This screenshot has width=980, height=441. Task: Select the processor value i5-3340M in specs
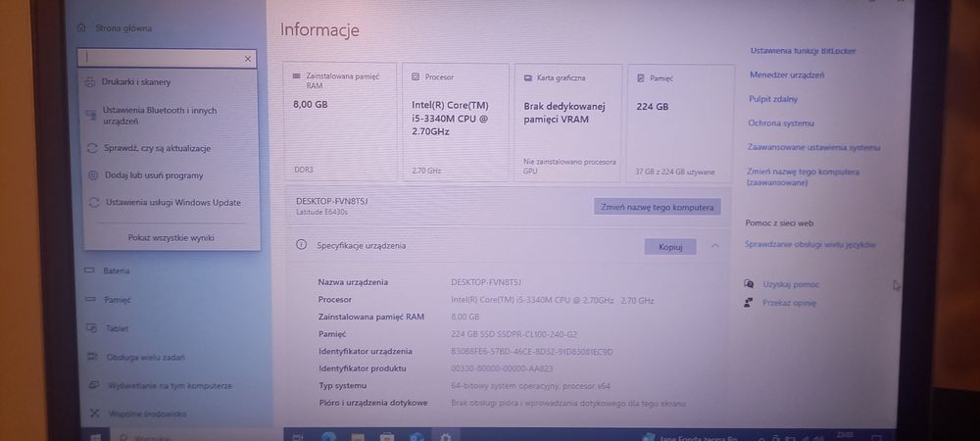[x=553, y=300]
